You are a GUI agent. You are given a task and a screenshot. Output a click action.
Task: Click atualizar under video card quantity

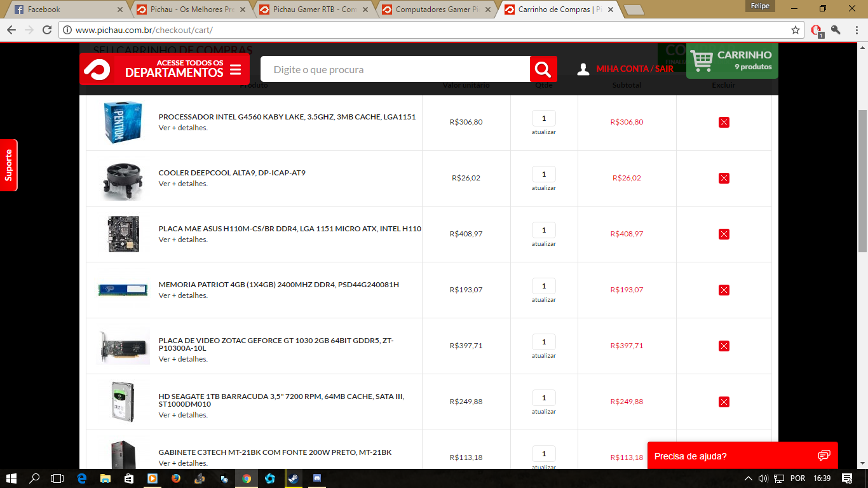click(x=544, y=356)
